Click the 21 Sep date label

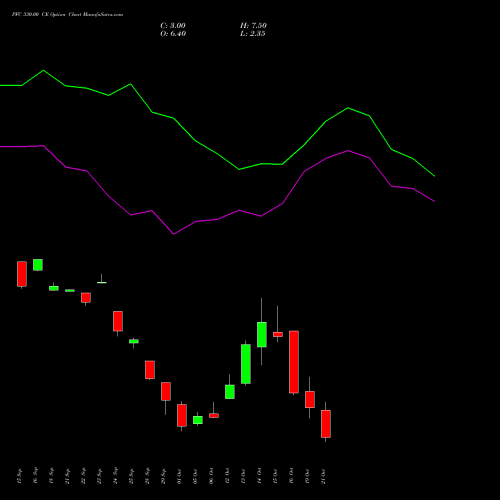pyautogui.click(x=67, y=476)
